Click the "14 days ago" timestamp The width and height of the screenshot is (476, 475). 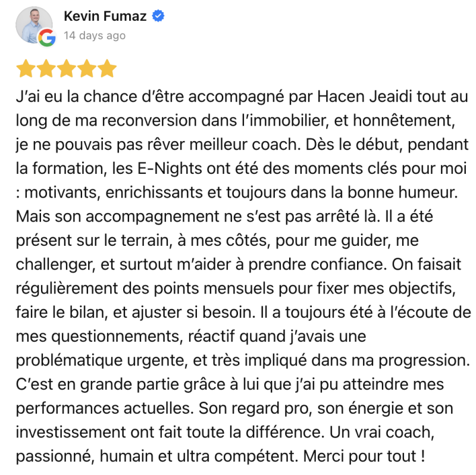pos(95,36)
